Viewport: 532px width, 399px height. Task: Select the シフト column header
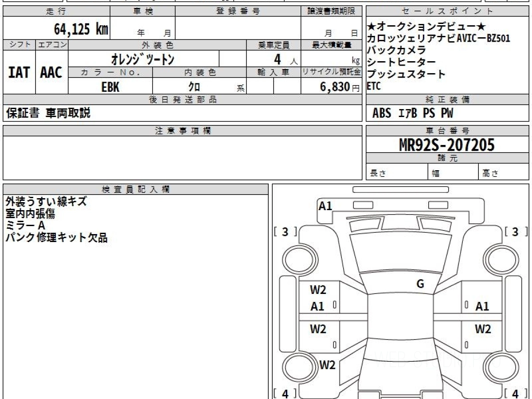[x=19, y=45]
